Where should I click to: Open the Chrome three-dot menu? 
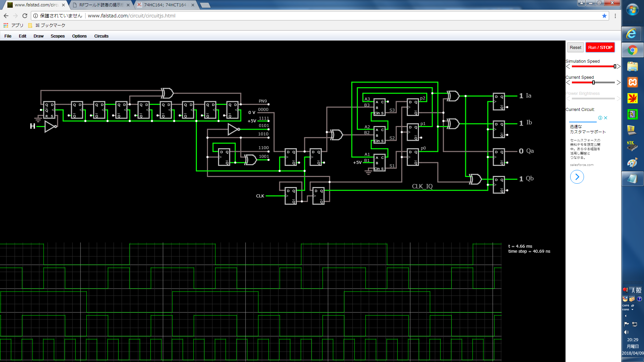click(615, 16)
